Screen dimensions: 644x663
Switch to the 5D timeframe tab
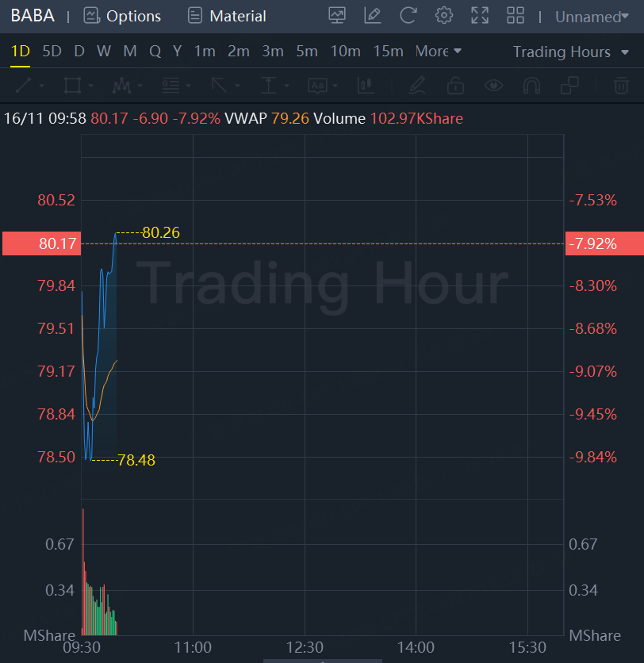coord(52,52)
